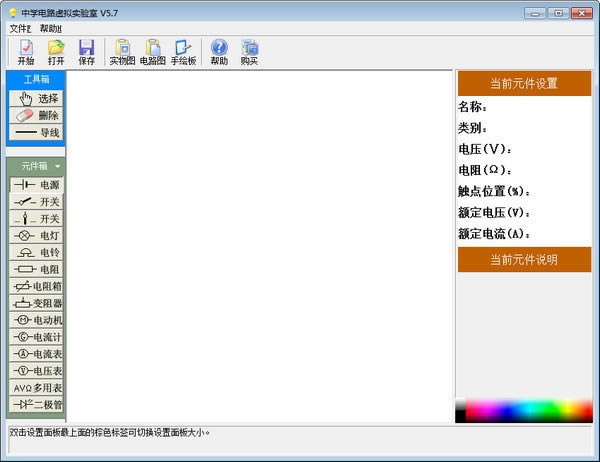Viewport: 600px width, 462px height.
Task: Toggle the 当前元件说明 description panel header
Action: coord(523,260)
